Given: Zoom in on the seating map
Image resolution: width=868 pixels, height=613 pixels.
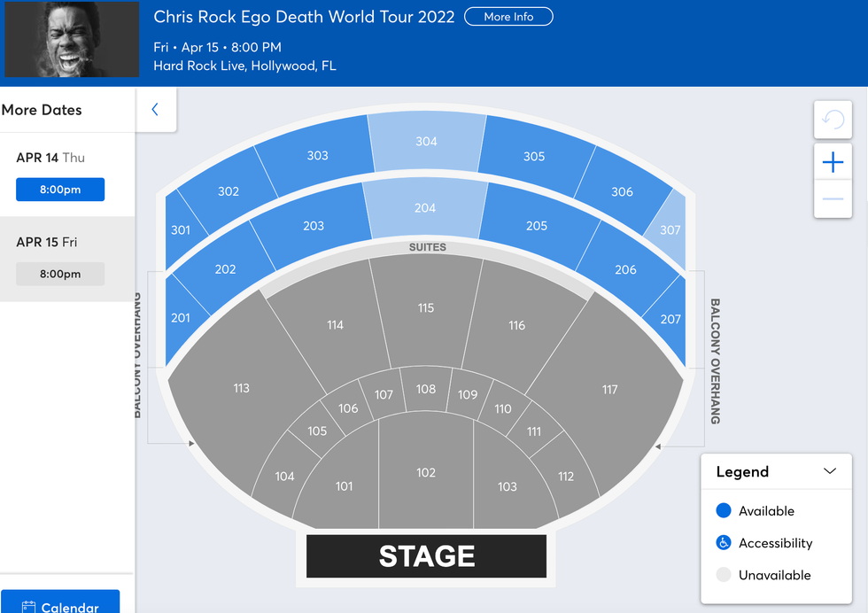Looking at the screenshot, I should pyautogui.click(x=833, y=162).
